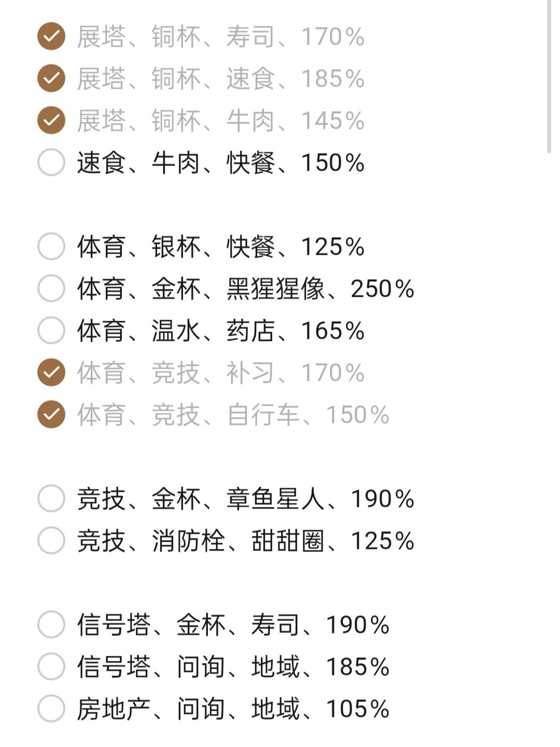The width and height of the screenshot is (560, 747).
Task: Mark 体育、金杯、黑猩猩像、250% as done
Action: tap(51, 288)
